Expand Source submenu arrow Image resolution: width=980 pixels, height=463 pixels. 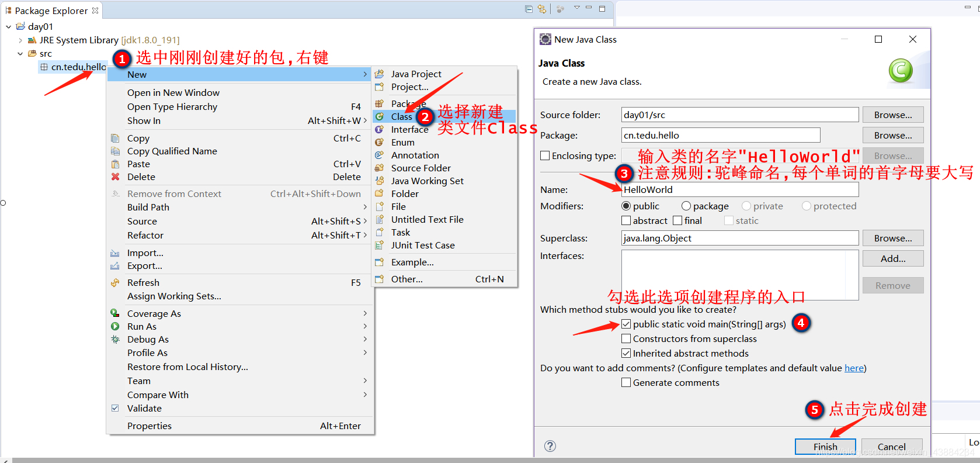[x=366, y=221]
